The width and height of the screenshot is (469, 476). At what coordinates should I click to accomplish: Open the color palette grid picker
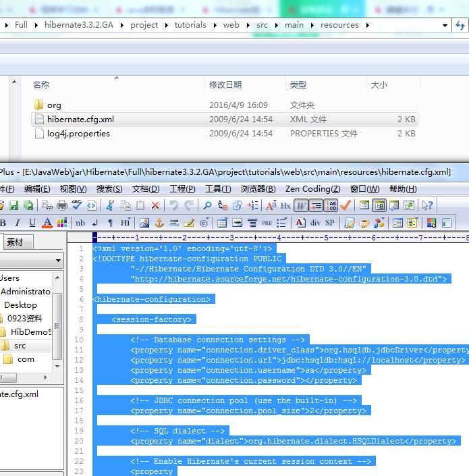62,223
